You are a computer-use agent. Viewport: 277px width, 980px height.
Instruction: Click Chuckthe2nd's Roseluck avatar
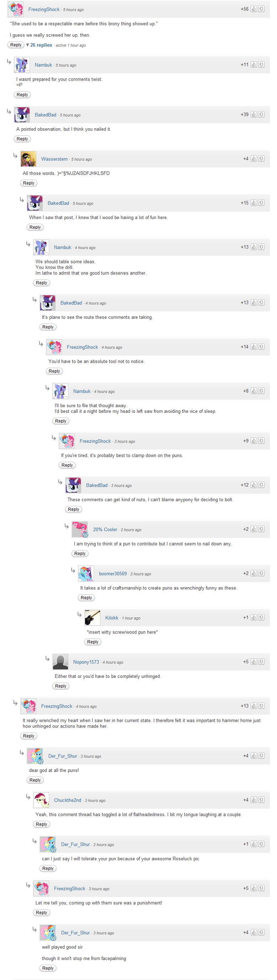point(41,800)
